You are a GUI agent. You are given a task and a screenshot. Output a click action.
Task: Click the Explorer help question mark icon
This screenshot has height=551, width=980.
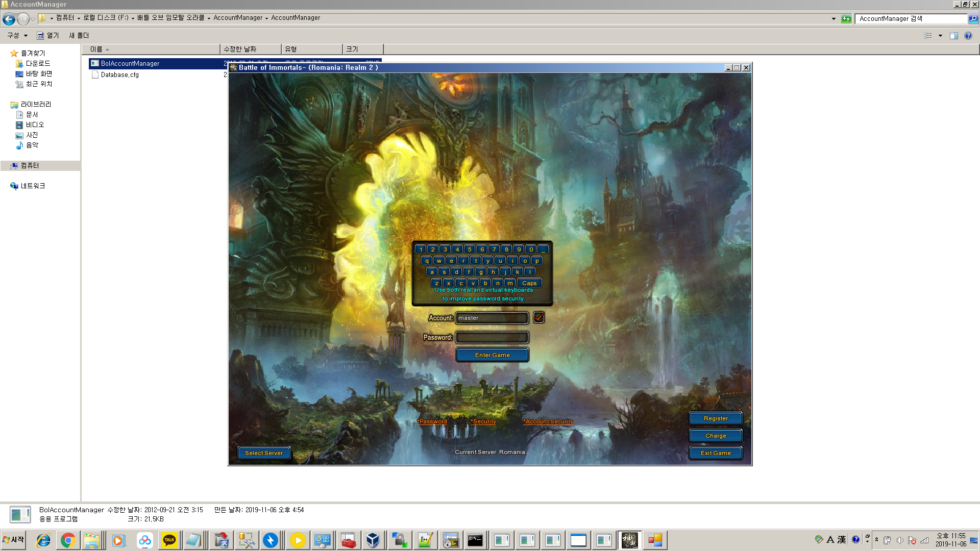click(968, 36)
